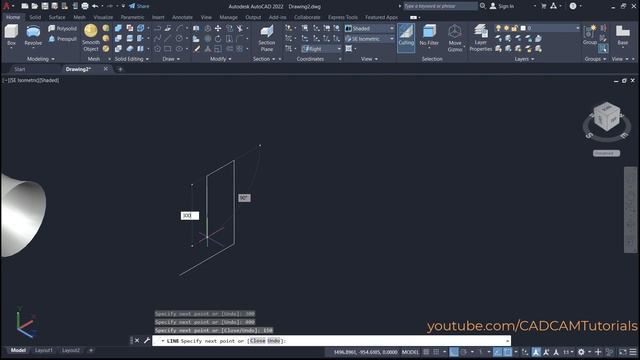Switch to the Layout2 tab
The image size is (640, 360).
point(71,350)
